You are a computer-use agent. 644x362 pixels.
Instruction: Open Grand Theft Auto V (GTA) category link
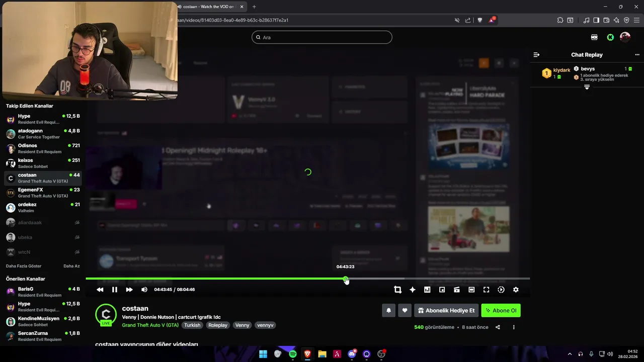(150, 325)
